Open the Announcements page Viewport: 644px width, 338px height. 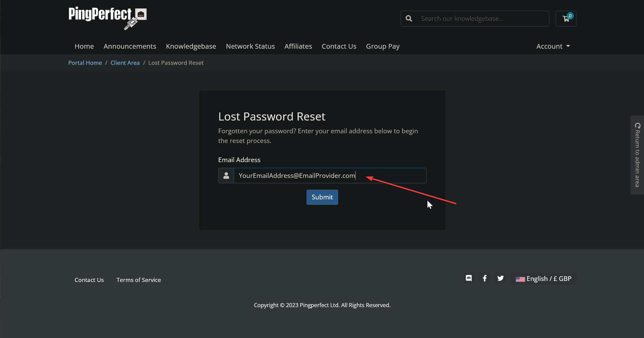(x=130, y=46)
